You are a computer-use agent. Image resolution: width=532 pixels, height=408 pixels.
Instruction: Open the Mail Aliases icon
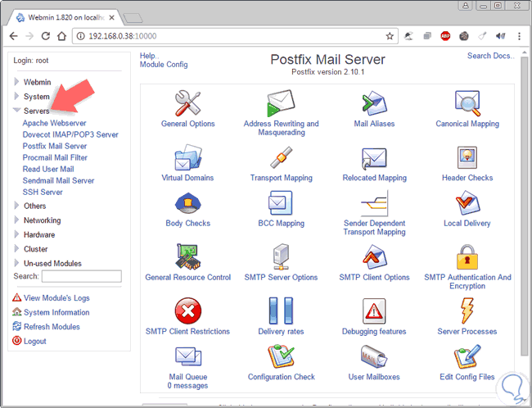374,103
